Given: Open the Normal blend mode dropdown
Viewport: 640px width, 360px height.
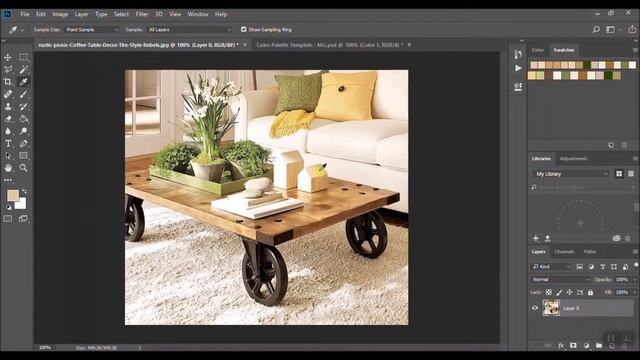Looking at the screenshot, I should tap(560, 280).
